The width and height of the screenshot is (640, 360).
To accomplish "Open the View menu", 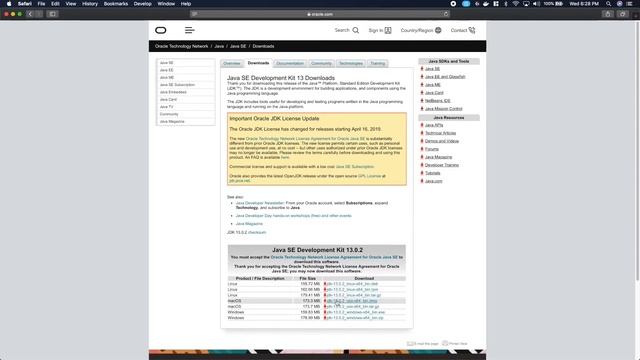I will (71, 4).
